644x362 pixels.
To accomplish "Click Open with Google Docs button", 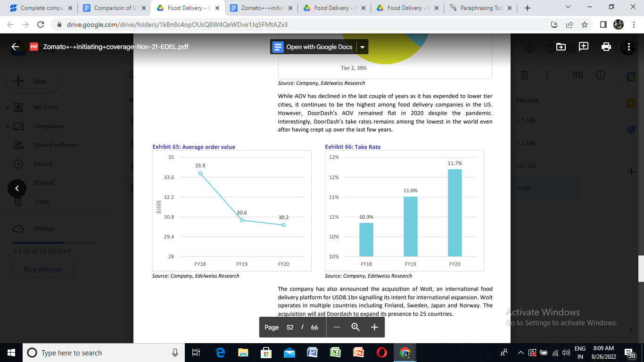I will (313, 47).
